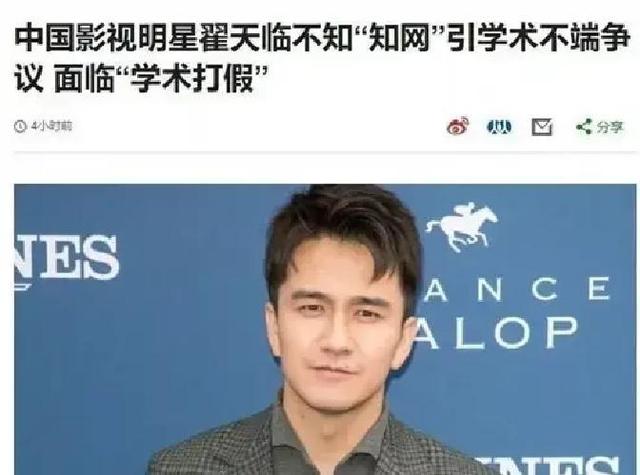Click the ALOP lettering on the backdrop
Image resolution: width=640 pixels, height=475 pixels.
click(x=496, y=334)
